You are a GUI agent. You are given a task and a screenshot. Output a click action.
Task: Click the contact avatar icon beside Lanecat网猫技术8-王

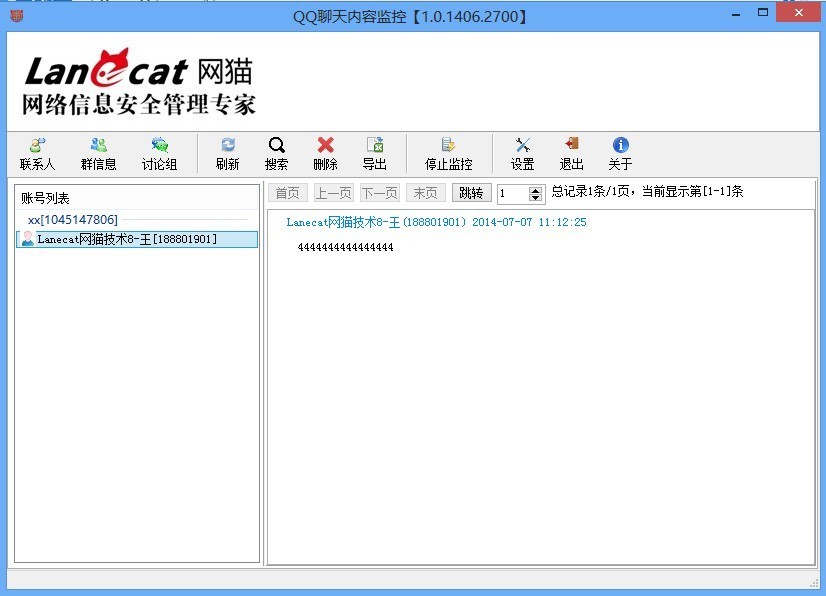coord(27,239)
